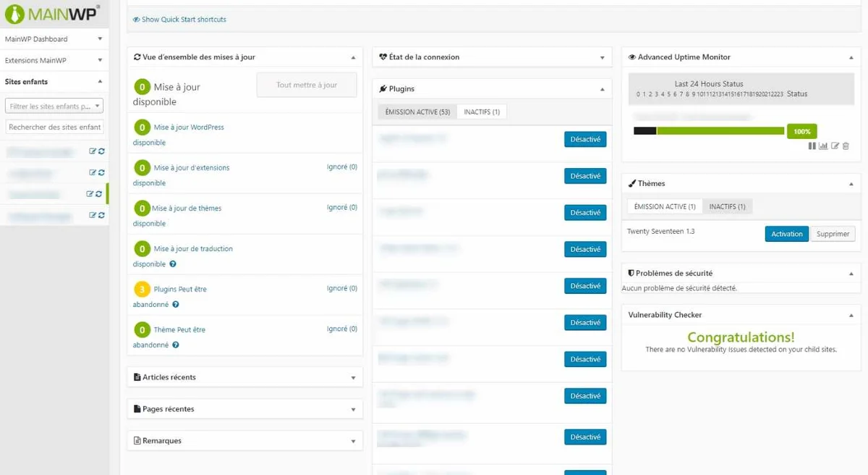Click the uptime monitor edit icon

pyautogui.click(x=835, y=146)
